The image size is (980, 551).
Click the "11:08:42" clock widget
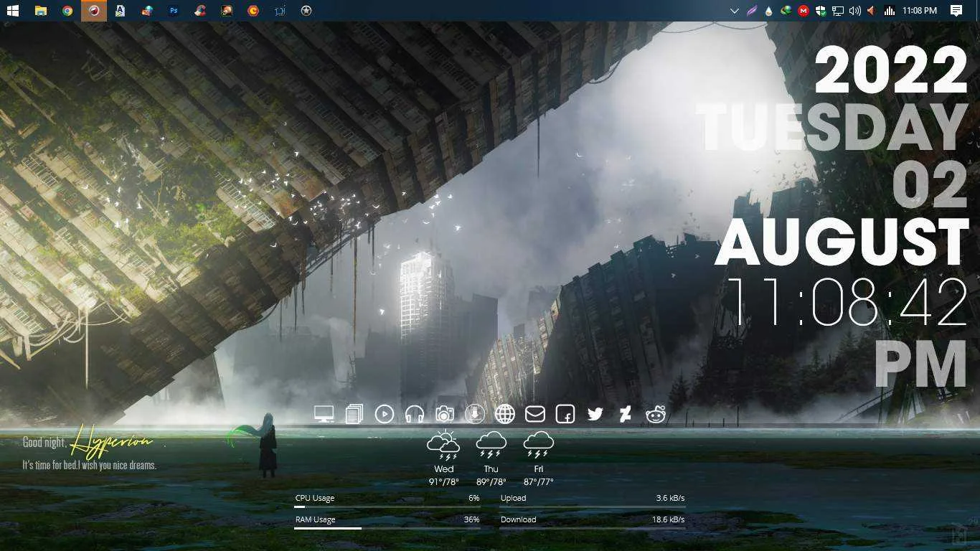tap(848, 302)
